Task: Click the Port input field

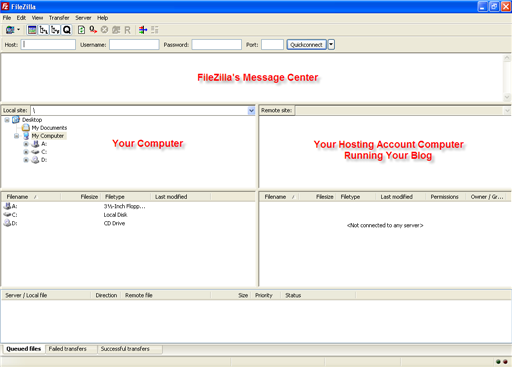Action: [272, 44]
